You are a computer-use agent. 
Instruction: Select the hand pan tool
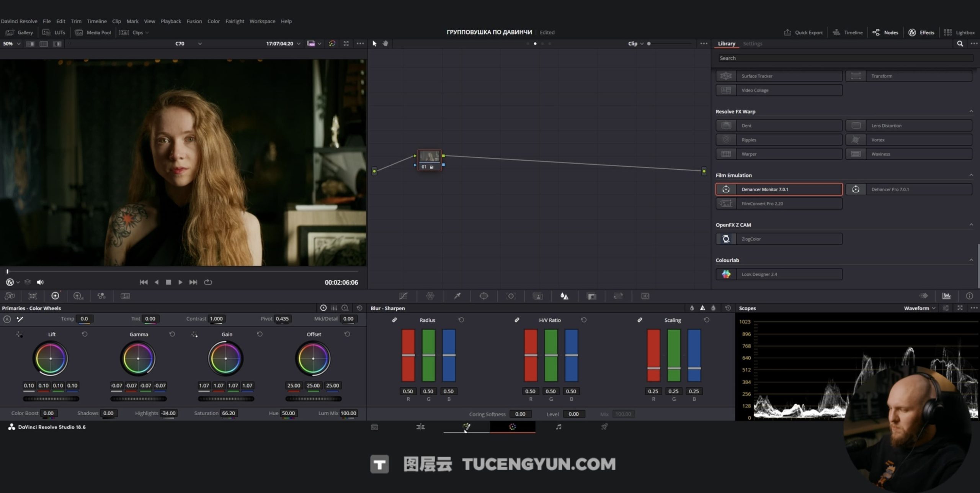385,44
